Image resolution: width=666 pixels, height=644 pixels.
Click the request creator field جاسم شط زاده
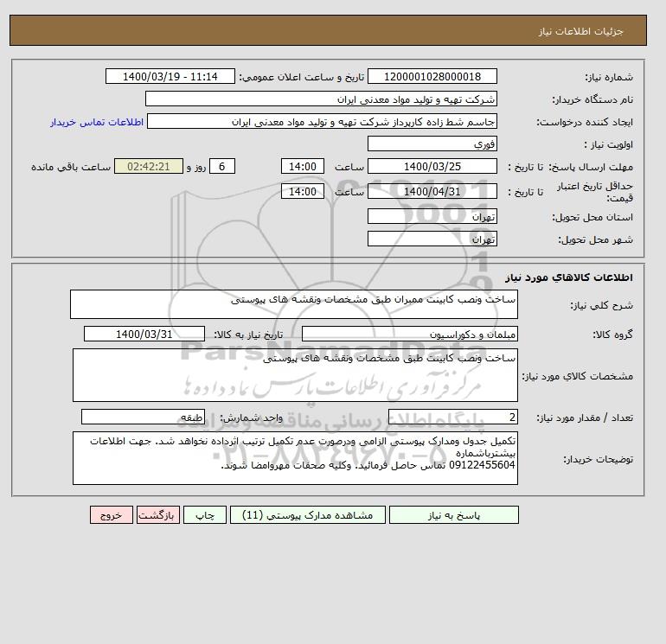[322, 121]
